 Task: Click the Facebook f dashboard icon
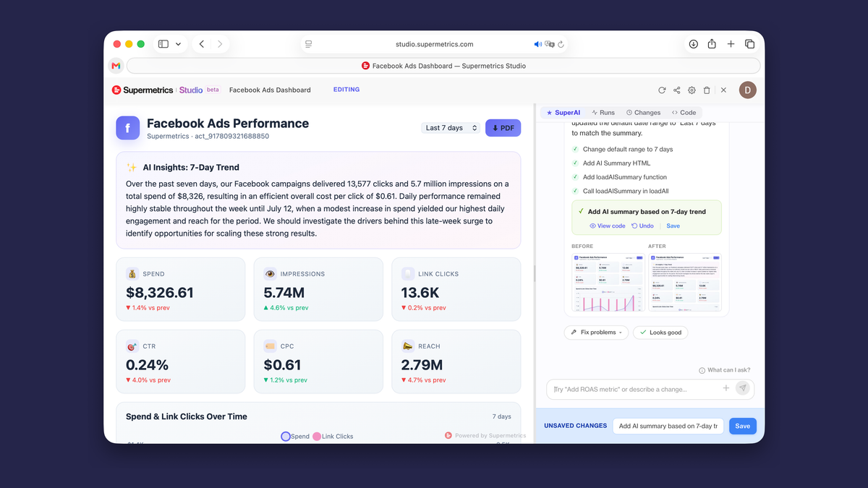128,128
